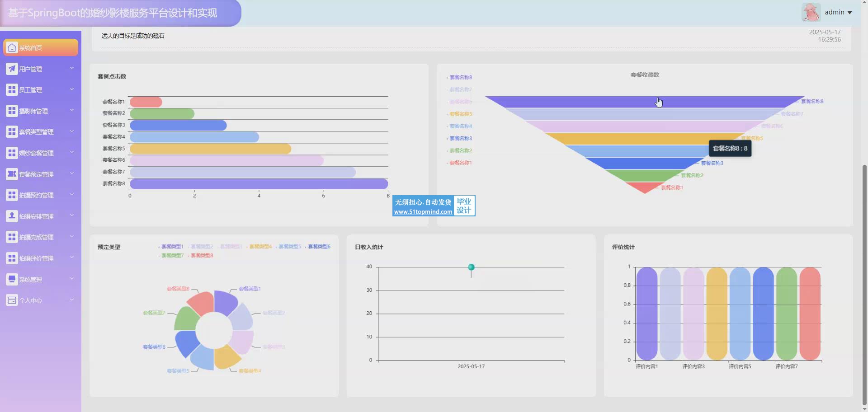The image size is (868, 412).
Task: Click the 远大的目标是成功的磁石 announcement
Action: (133, 36)
